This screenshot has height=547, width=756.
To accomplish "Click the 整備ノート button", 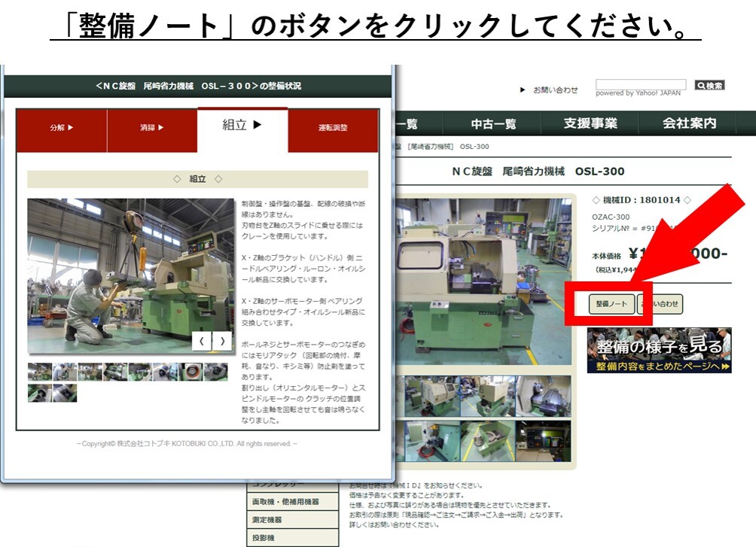I will [x=611, y=304].
